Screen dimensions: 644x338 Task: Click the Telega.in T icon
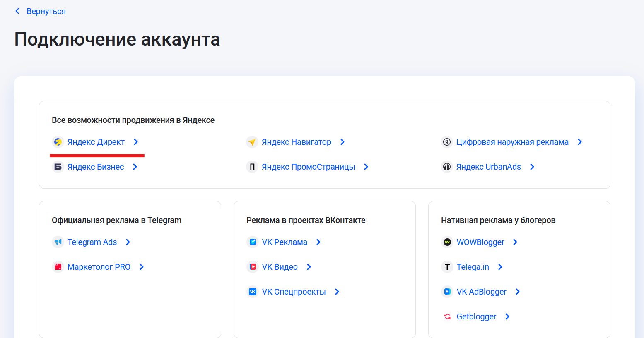coord(447,267)
